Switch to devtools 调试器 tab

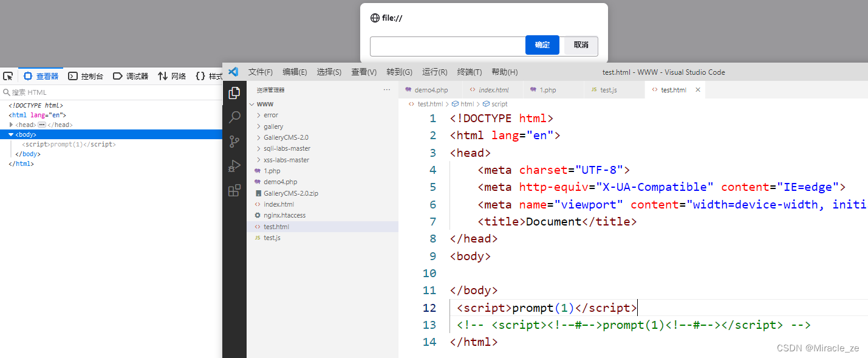pyautogui.click(x=131, y=76)
